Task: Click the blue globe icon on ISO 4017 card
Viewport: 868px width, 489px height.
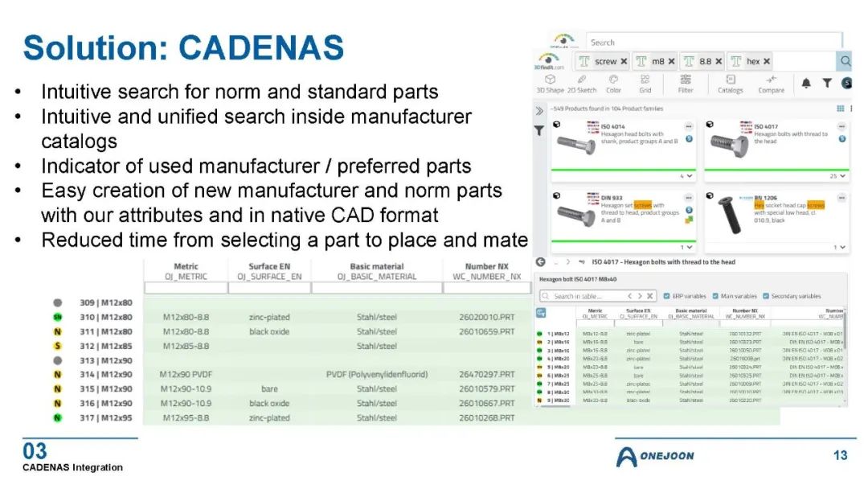Action: (x=842, y=139)
